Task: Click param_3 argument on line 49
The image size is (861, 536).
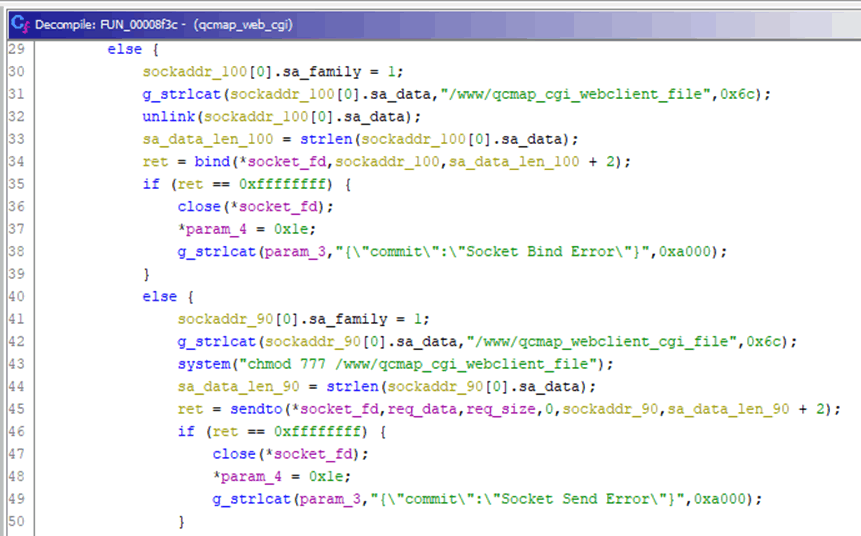Action: coord(330,500)
